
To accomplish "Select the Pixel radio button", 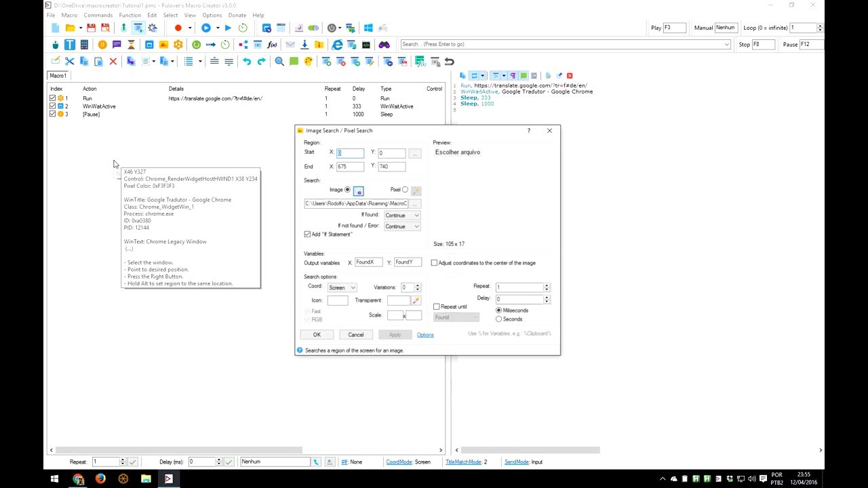I will pos(405,190).
